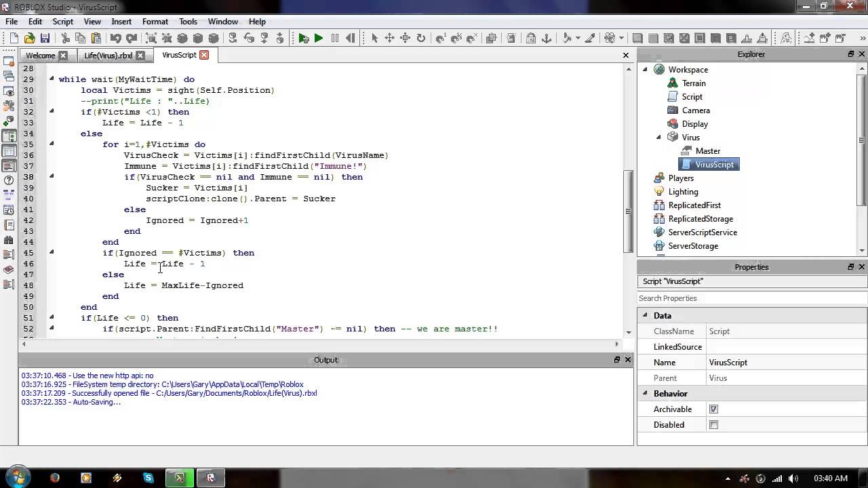This screenshot has width=868, height=488.
Task: Open Skype from the taskbar
Action: point(149,478)
